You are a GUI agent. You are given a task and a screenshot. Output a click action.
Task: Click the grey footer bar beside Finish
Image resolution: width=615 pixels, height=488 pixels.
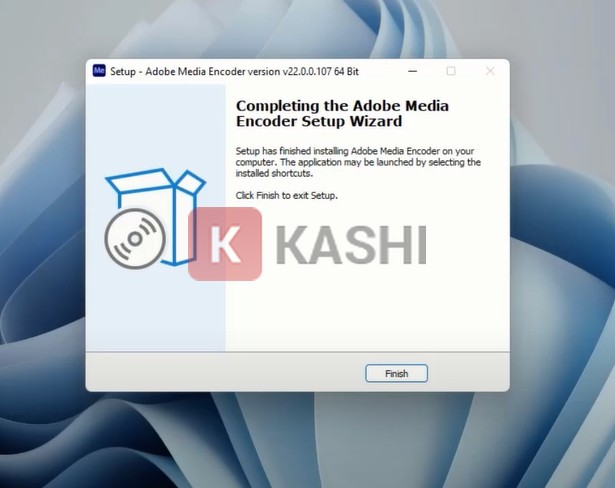224,372
